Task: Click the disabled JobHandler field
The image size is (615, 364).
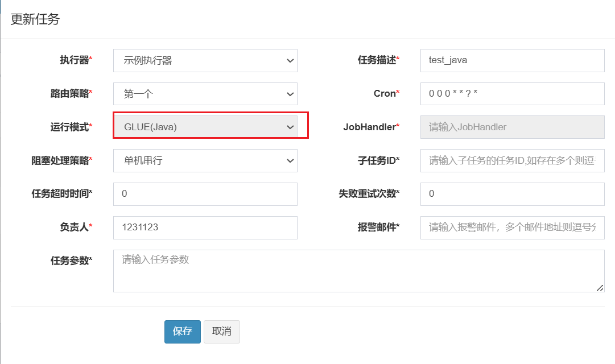Action: (x=512, y=127)
